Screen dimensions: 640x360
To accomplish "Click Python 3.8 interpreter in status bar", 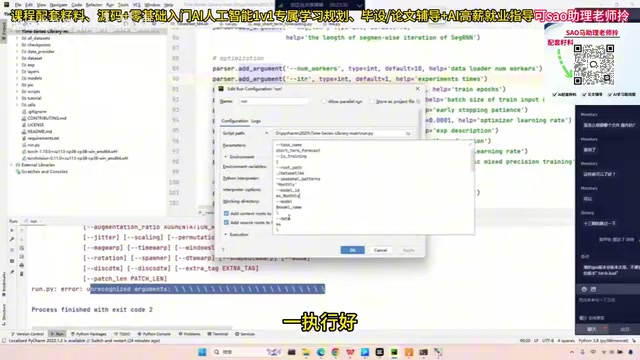I will pos(603,340).
